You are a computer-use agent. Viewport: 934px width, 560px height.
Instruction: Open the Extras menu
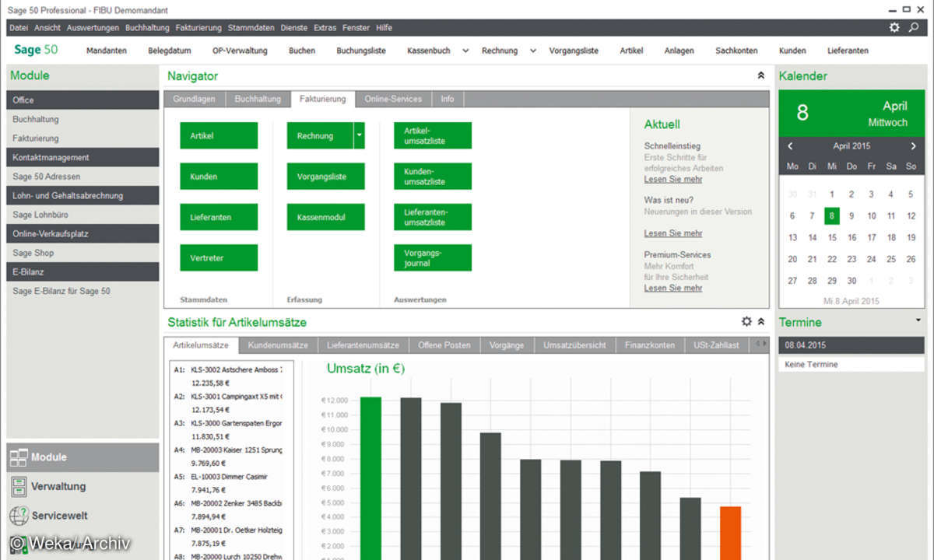[325, 27]
